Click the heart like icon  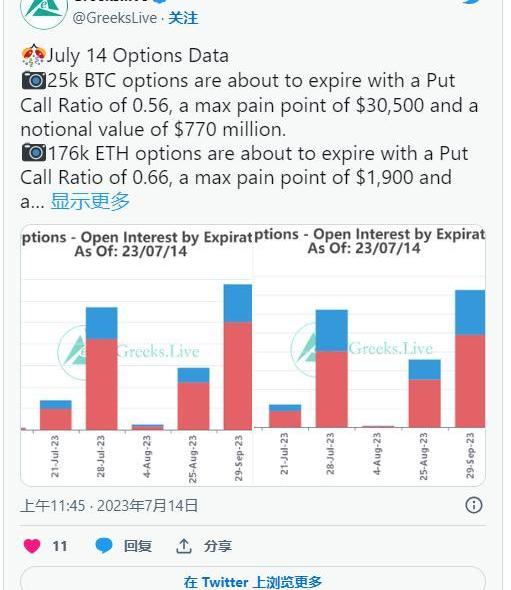pos(32,546)
